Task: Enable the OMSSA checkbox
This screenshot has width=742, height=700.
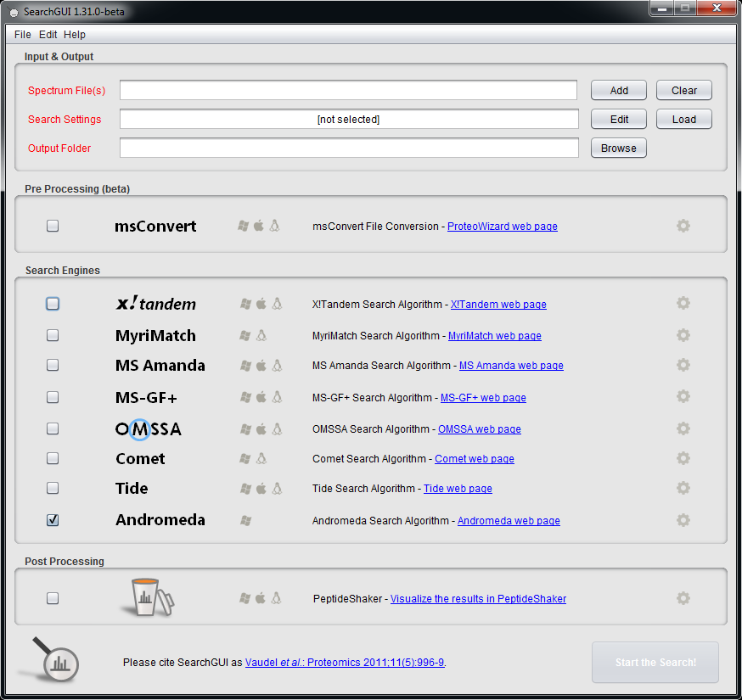Action: 53,428
